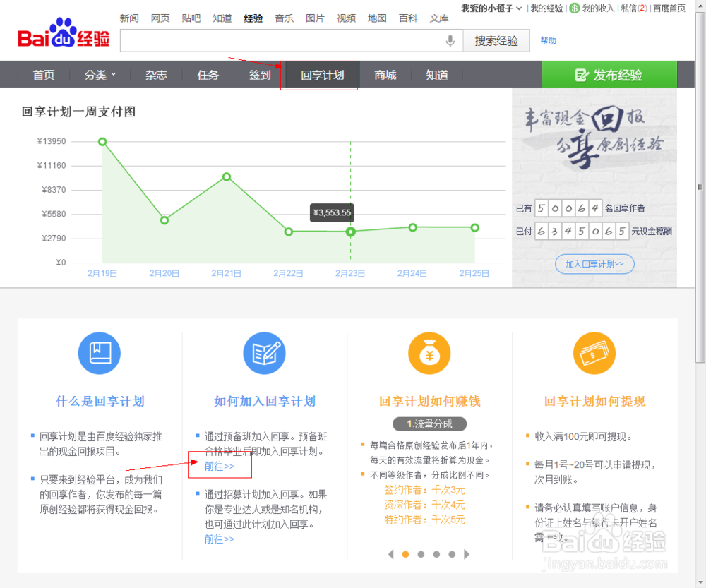Click the 2月21日 chart data point
706x588 pixels.
(x=227, y=177)
